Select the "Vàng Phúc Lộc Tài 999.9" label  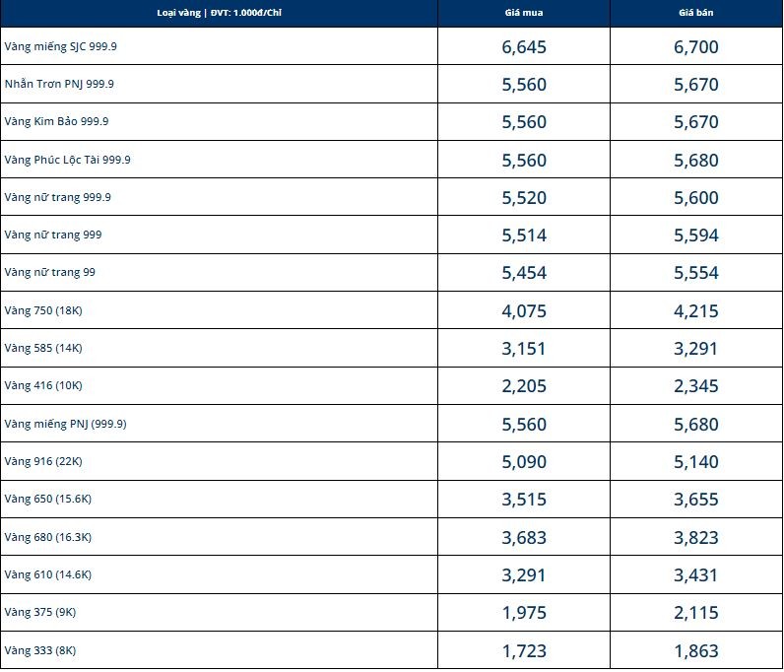pyautogui.click(x=67, y=160)
